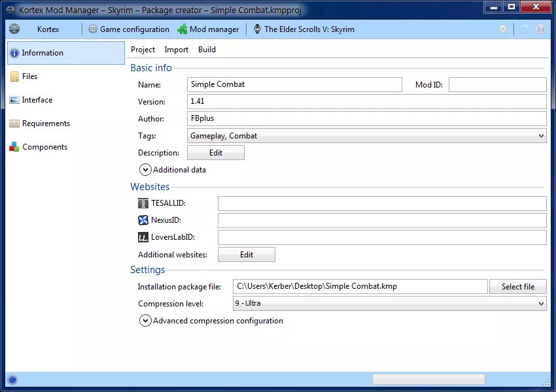Click Select file button

517,286
